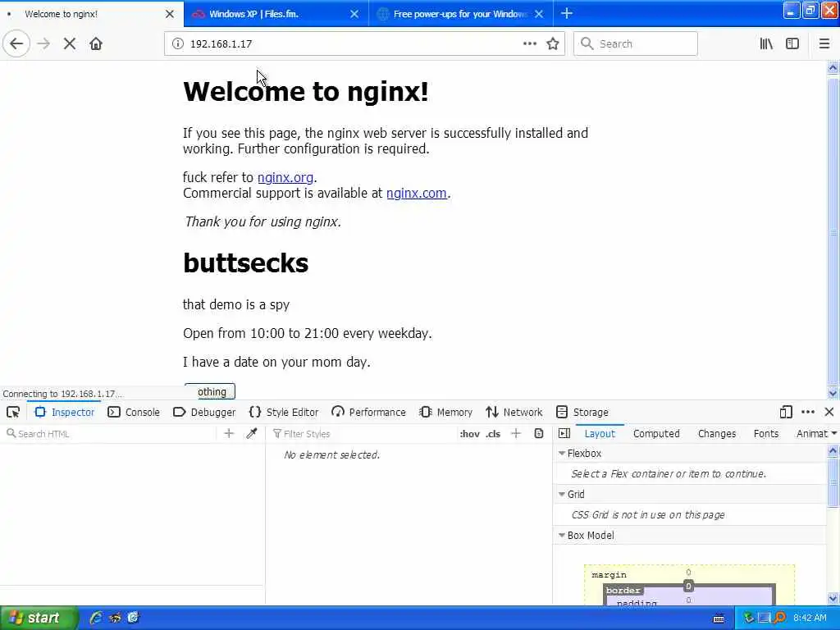Toggle print media simulation icon
Image resolution: width=840 pixels, height=630 pixels.
[x=539, y=433]
